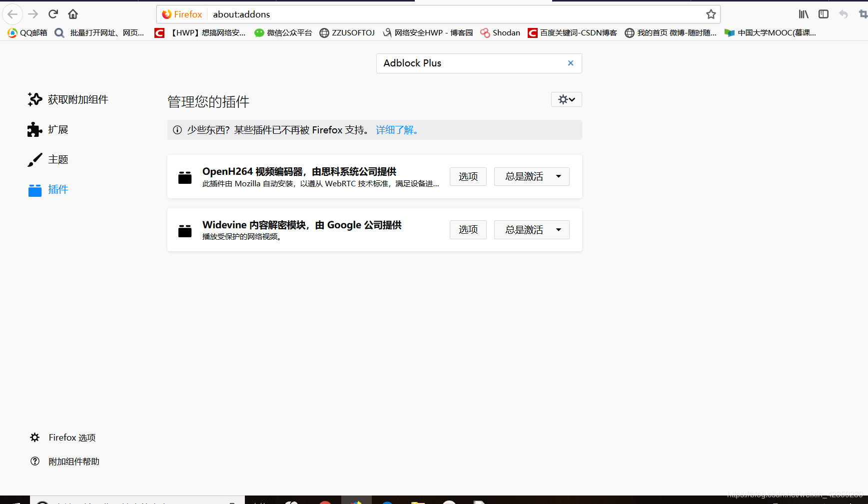
Task: Open Firefox 选项 at the sidebar bottom
Action: tap(63, 438)
